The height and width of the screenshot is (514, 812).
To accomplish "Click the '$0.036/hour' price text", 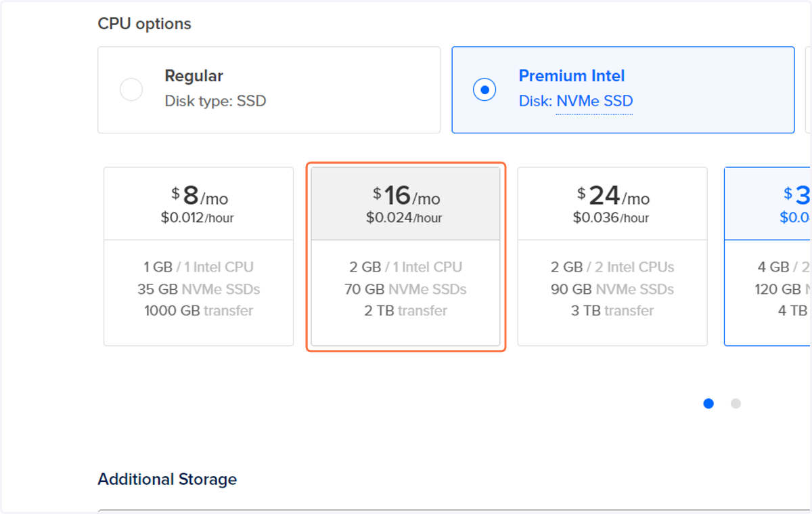I will point(611,218).
